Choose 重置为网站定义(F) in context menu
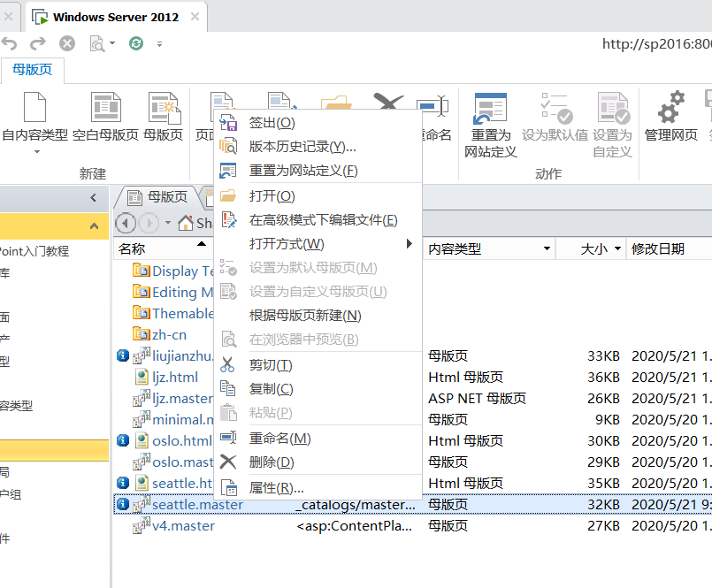The width and height of the screenshot is (712, 588). click(x=318, y=171)
